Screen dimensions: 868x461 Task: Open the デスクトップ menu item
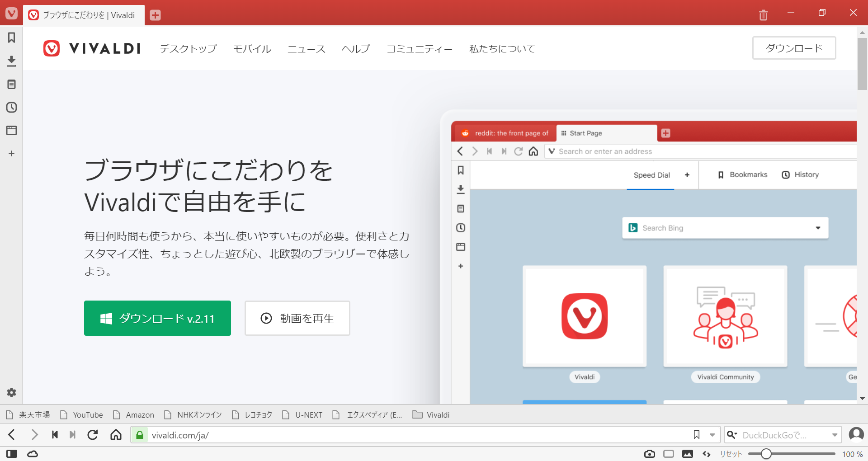[188, 48]
